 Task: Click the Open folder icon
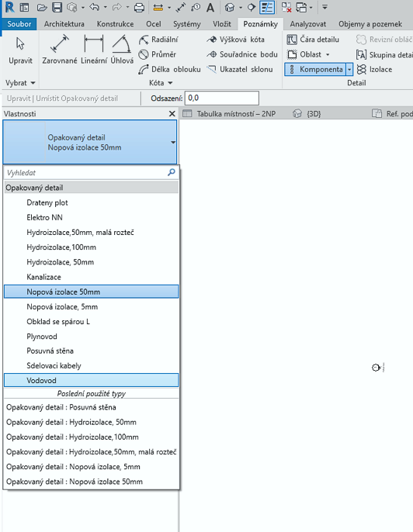(42, 7)
